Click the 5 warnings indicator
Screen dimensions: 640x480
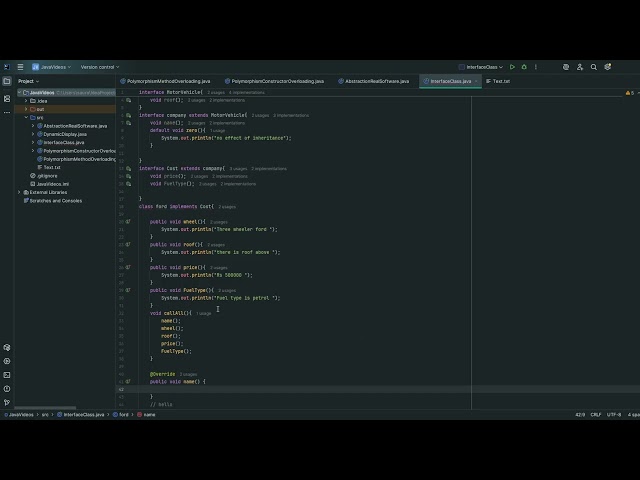630,93
